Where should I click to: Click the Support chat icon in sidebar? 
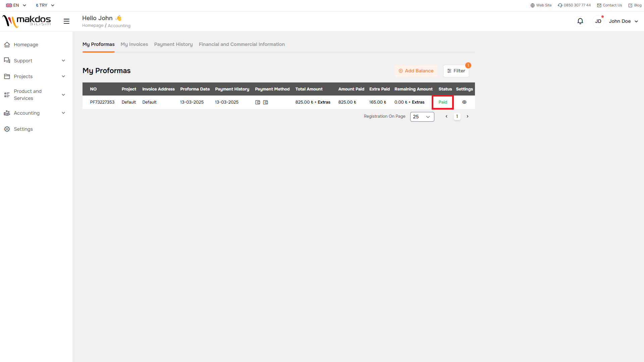7,60
